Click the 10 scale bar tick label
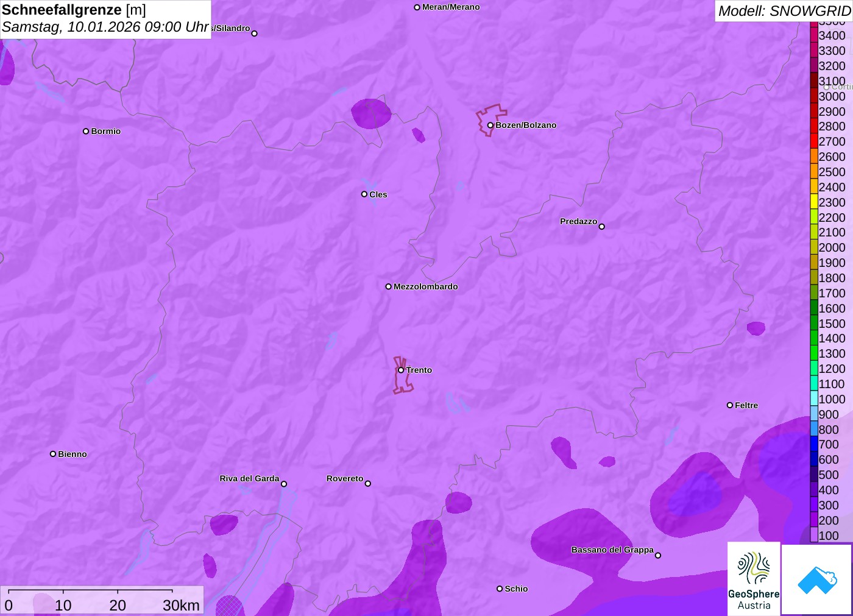Viewport: 853px width, 616px height. click(x=63, y=605)
